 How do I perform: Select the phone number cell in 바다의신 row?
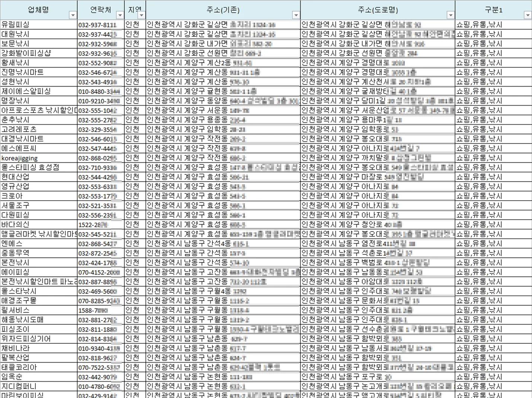tap(101, 224)
